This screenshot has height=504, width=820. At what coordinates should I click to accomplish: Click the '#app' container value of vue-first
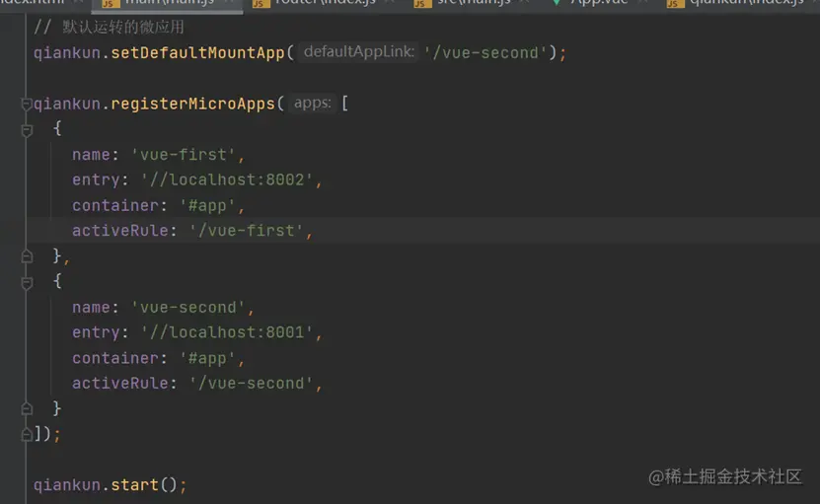pos(207,205)
